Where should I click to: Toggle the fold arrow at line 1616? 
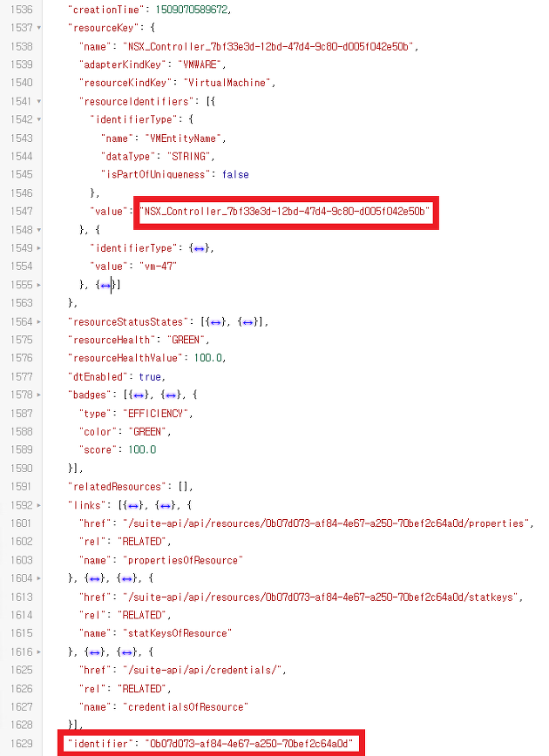pos(39,651)
